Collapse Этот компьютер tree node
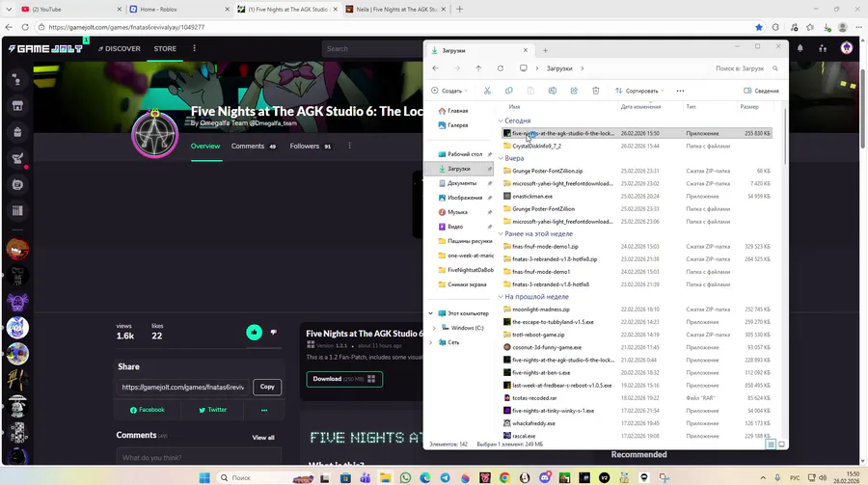The height and width of the screenshot is (485, 868). [431, 313]
